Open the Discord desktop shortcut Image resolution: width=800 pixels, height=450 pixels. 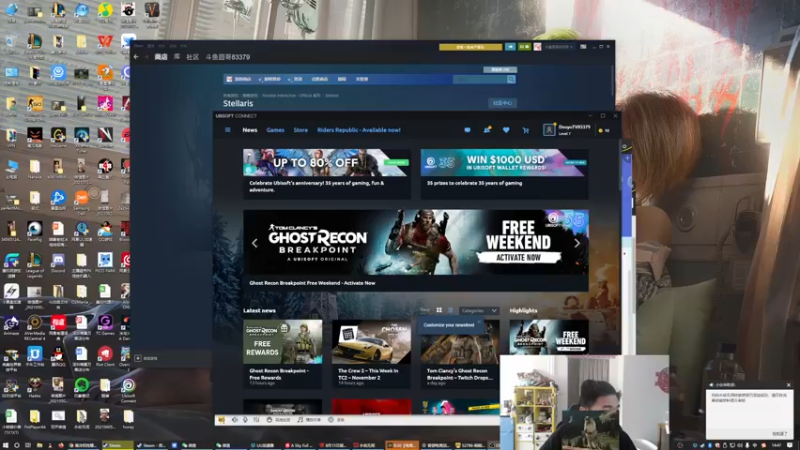click(x=58, y=264)
